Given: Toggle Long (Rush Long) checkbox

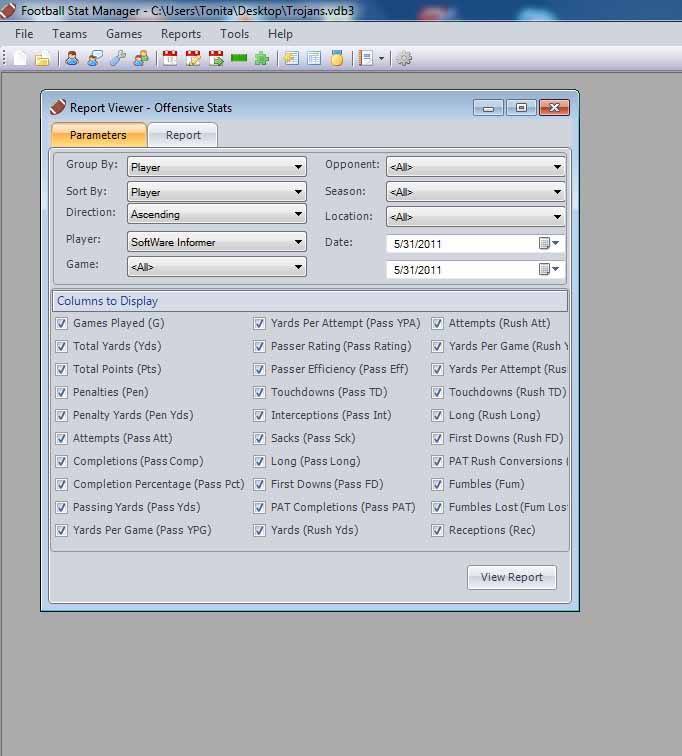Looking at the screenshot, I should (437, 415).
